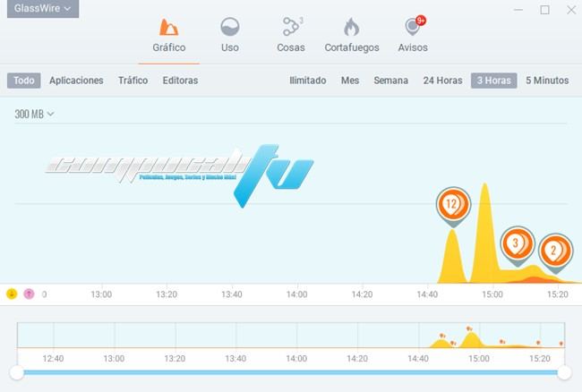
Task: Toggle the pink upload traffic indicator
Action: [x=29, y=294]
